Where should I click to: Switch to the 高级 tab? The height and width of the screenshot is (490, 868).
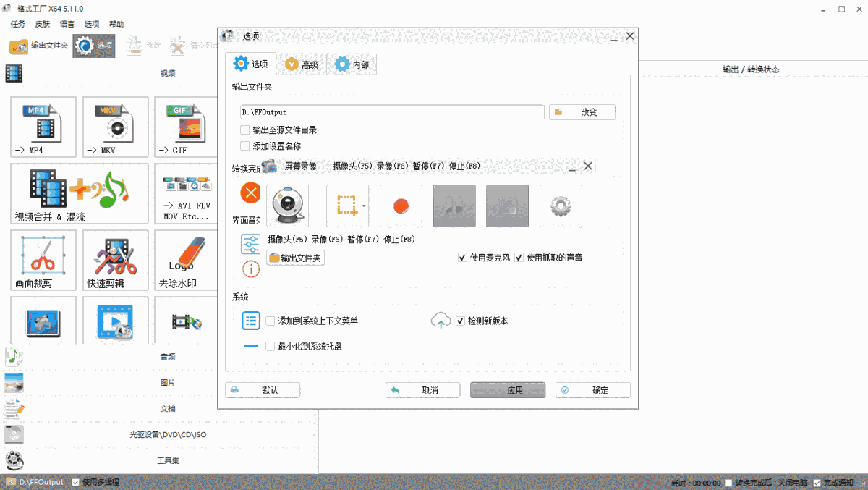[302, 64]
